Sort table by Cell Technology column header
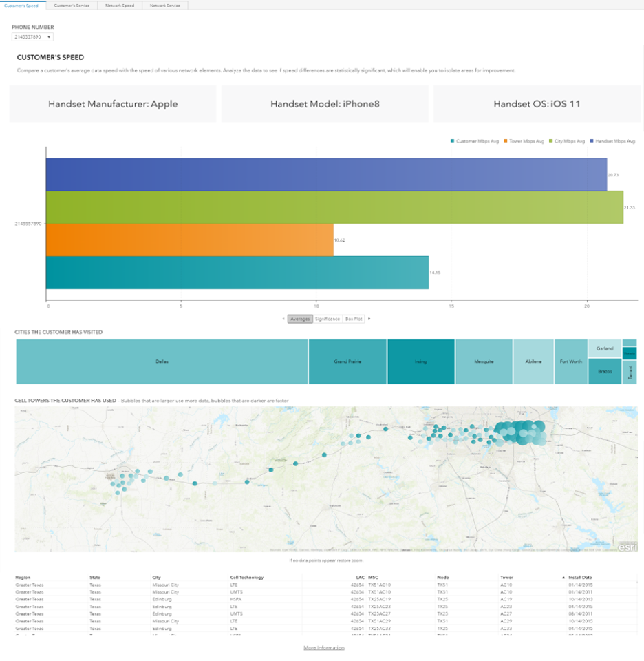 click(x=247, y=578)
